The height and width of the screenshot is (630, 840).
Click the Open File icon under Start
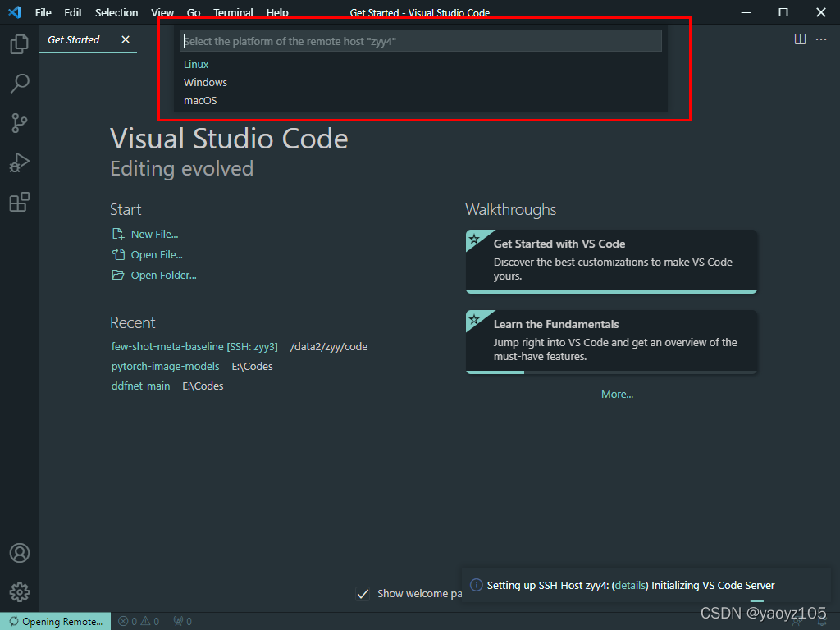pos(118,254)
